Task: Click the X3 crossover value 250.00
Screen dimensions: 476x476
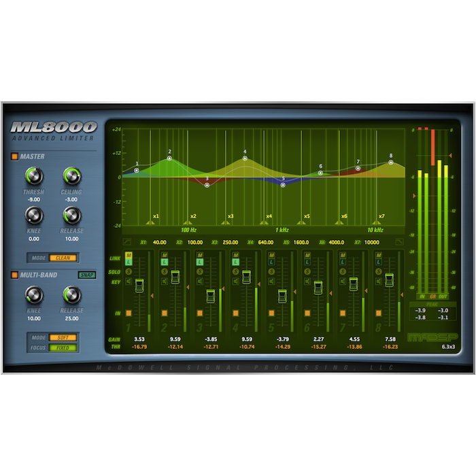Action: 231,242
